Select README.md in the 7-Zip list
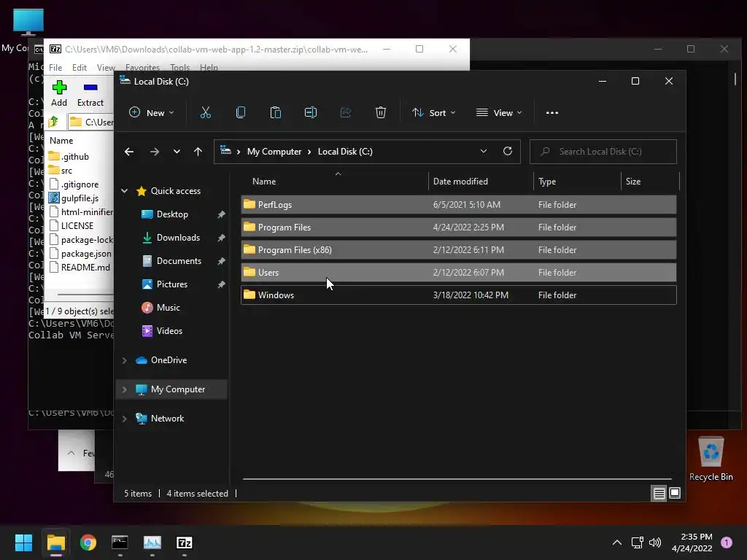 (80, 267)
